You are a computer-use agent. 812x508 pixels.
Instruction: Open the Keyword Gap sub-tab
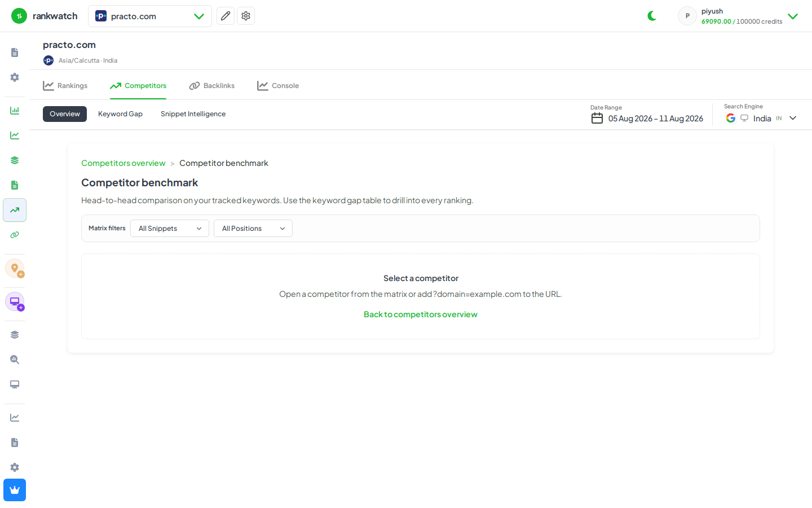click(120, 114)
